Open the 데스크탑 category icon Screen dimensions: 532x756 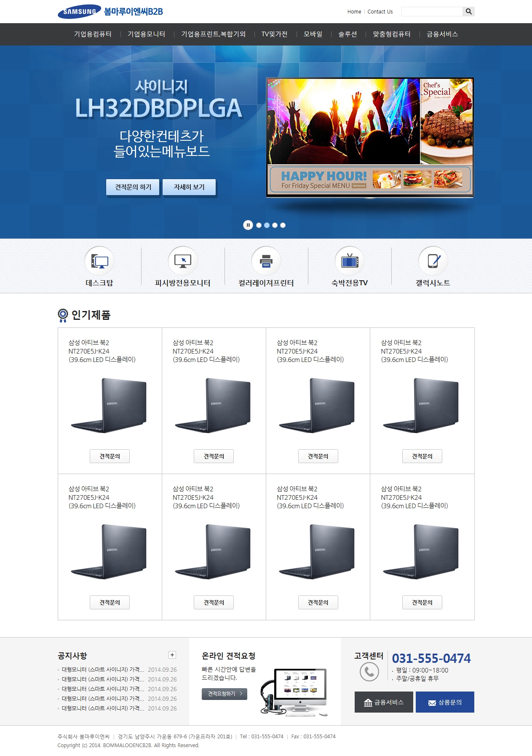pos(99,261)
